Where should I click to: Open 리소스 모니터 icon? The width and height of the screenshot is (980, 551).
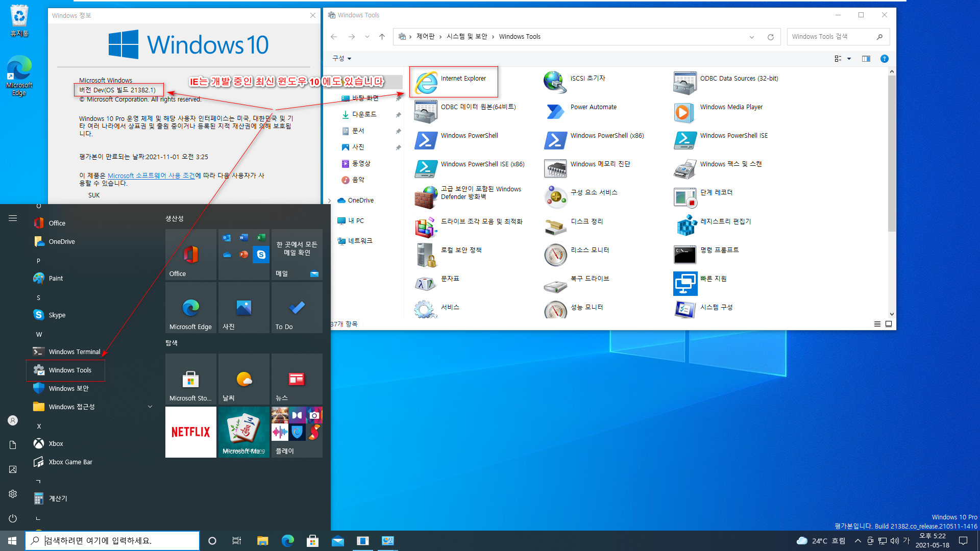point(555,254)
